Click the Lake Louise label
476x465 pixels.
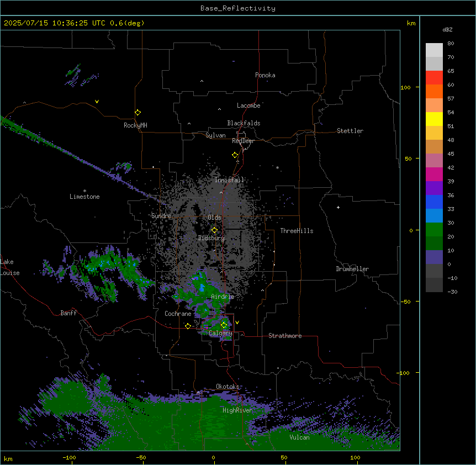[x=10, y=267]
